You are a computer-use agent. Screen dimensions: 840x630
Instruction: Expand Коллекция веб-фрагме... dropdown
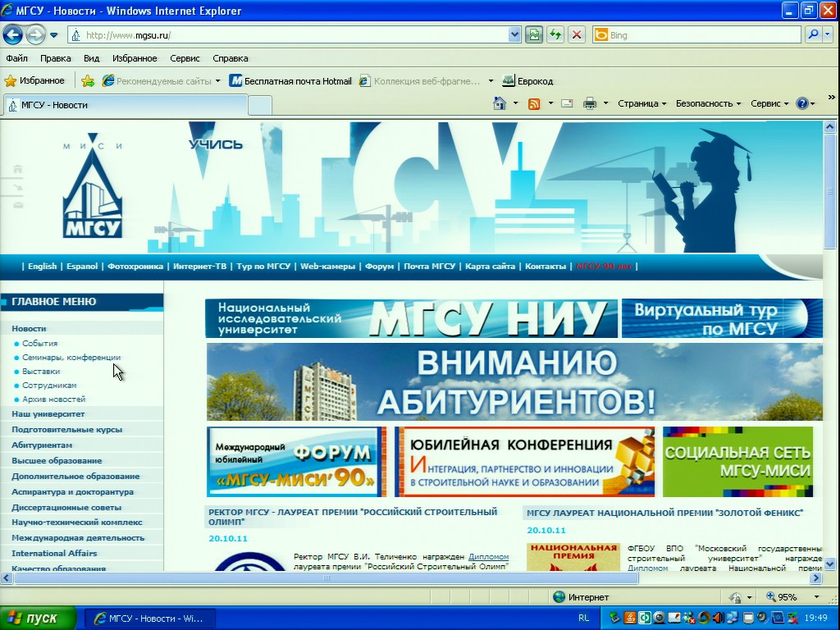tap(491, 81)
